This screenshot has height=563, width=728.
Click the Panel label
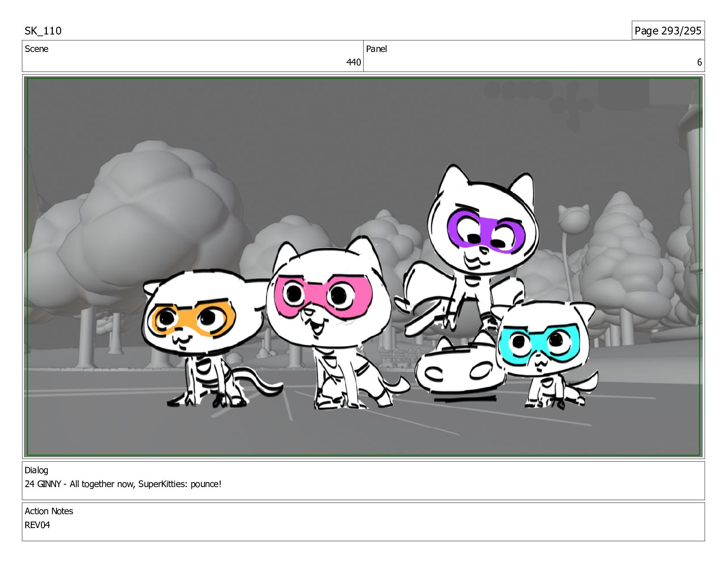(376, 49)
